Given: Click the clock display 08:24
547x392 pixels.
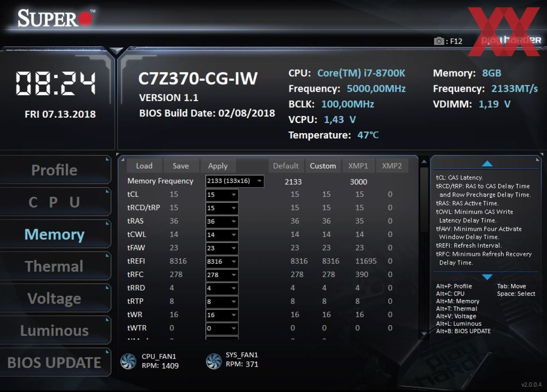Looking at the screenshot, I should 56,83.
